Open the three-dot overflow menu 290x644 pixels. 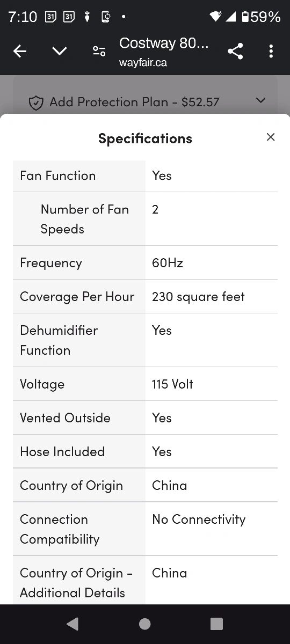coord(271,52)
